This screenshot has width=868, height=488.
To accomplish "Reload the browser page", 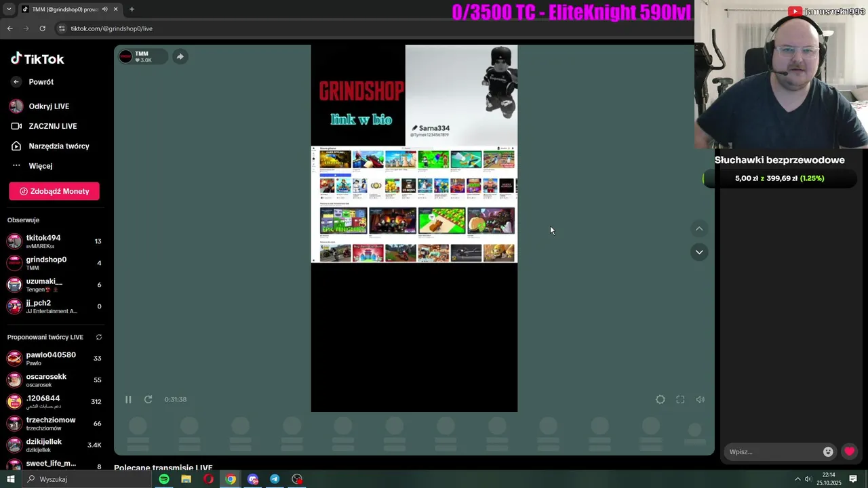I will (x=42, y=28).
